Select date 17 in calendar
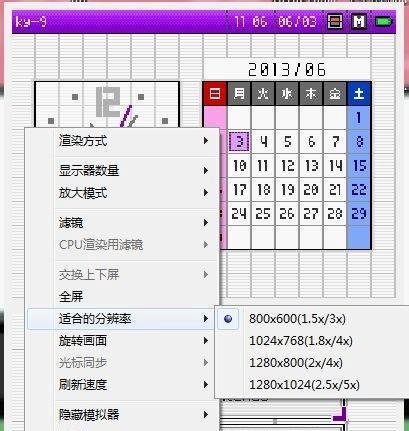The height and width of the screenshot is (431, 409). click(x=239, y=190)
